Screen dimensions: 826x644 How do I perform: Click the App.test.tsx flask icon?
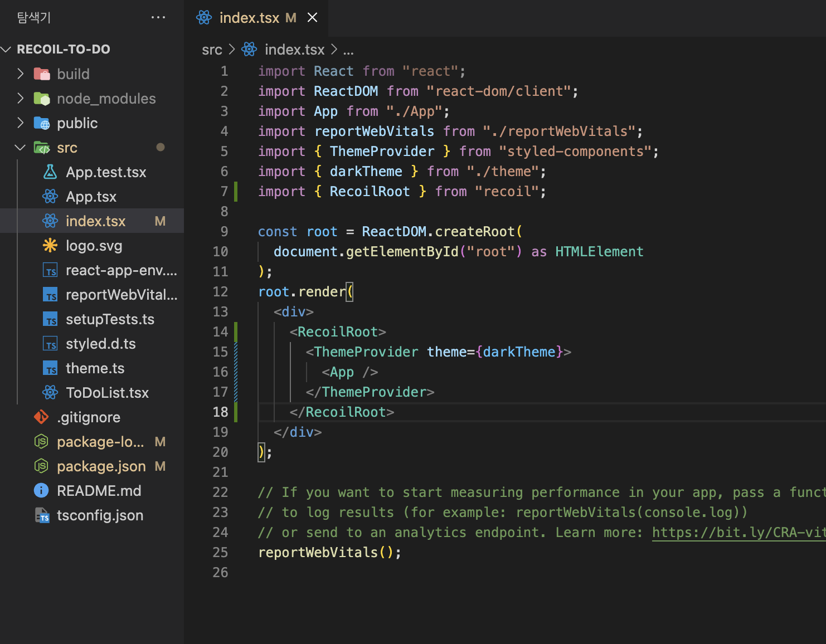tap(50, 172)
